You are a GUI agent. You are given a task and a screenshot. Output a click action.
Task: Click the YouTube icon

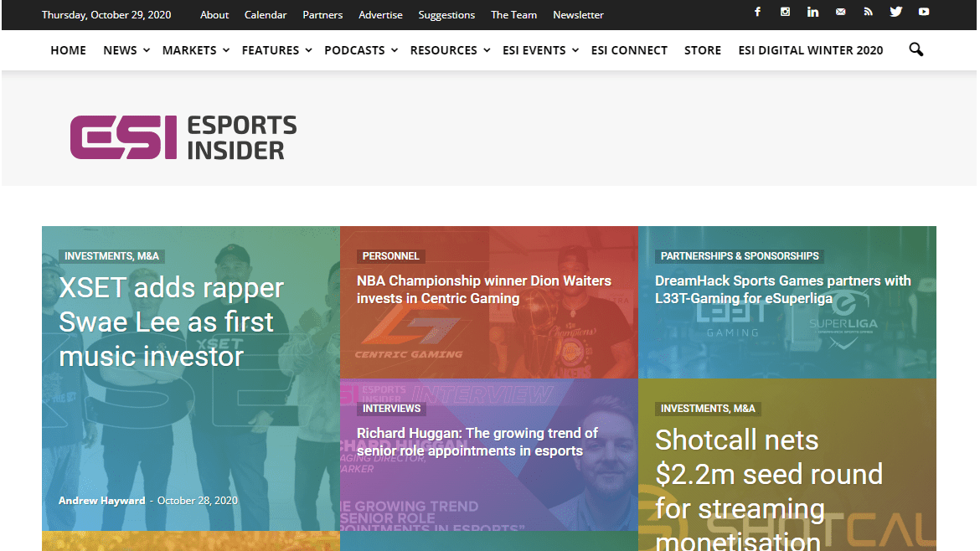pyautogui.click(x=924, y=13)
